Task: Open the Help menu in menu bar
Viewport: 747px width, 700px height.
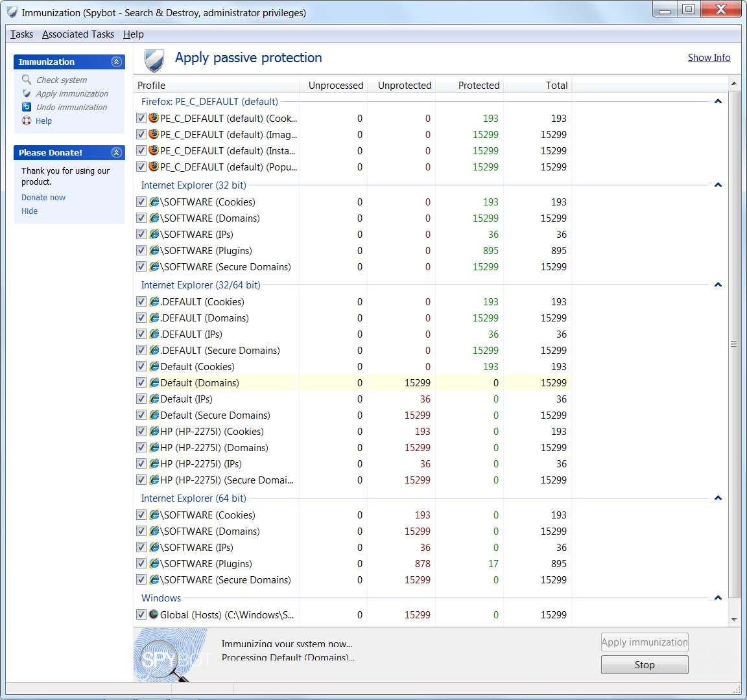Action: click(134, 34)
